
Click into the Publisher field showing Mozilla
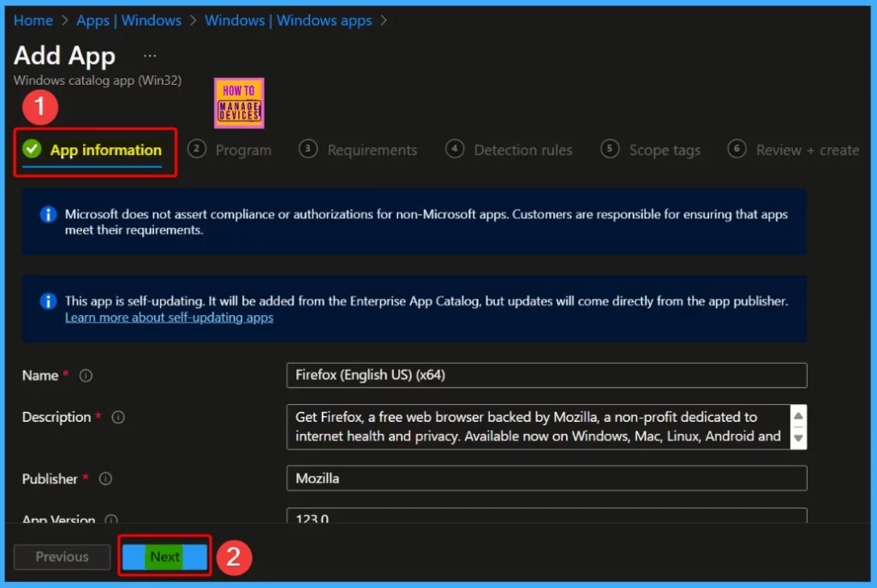tap(546, 478)
